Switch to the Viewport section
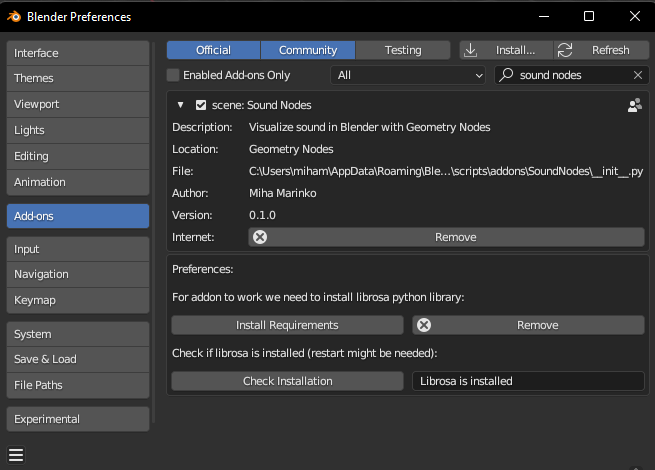The width and height of the screenshot is (655, 470). click(x=78, y=104)
